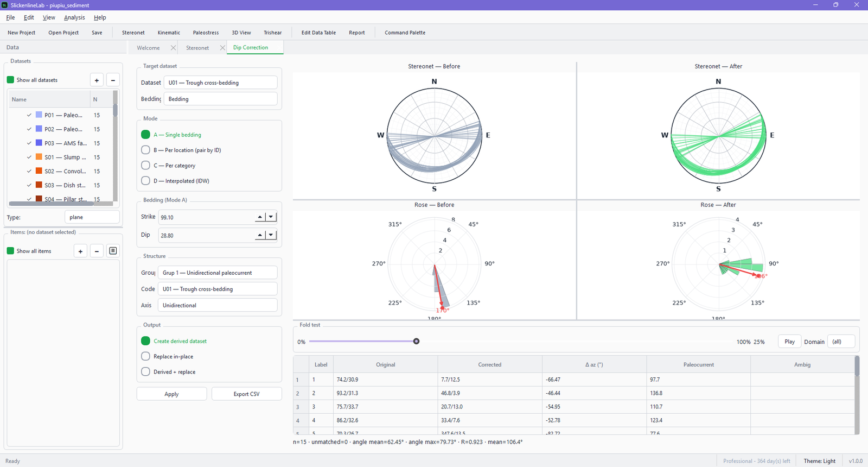This screenshot has height=467, width=868.
Task: Close the Welcome tab
Action: point(173,48)
